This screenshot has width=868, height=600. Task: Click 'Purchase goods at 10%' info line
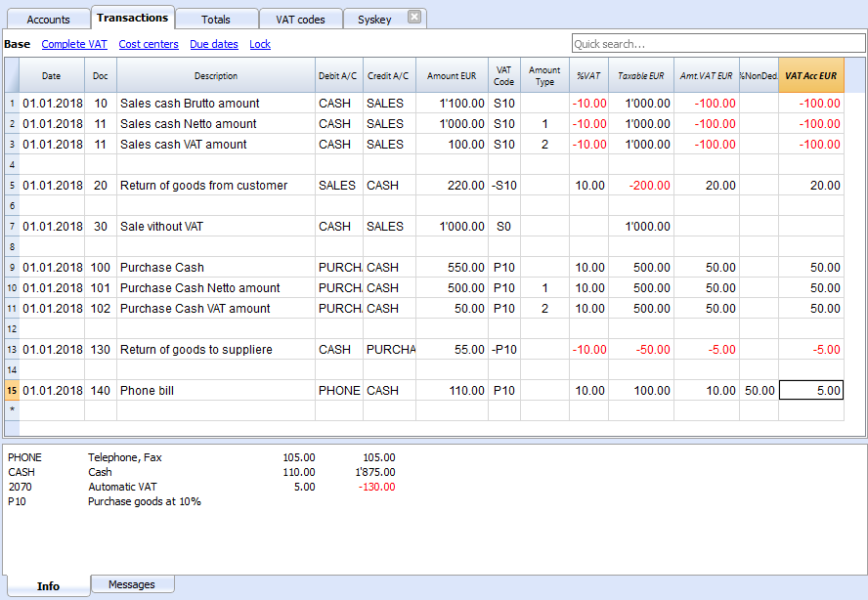[x=144, y=501]
